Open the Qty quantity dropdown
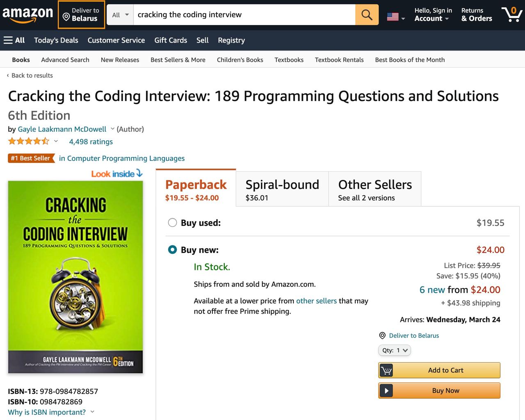Image resolution: width=525 pixels, height=420 pixels. click(x=395, y=350)
